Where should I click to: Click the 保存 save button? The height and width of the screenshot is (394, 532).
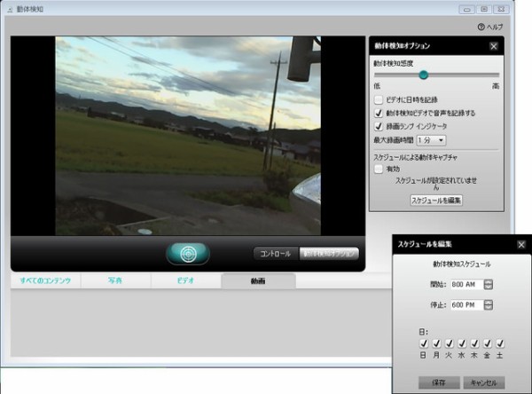(x=439, y=382)
